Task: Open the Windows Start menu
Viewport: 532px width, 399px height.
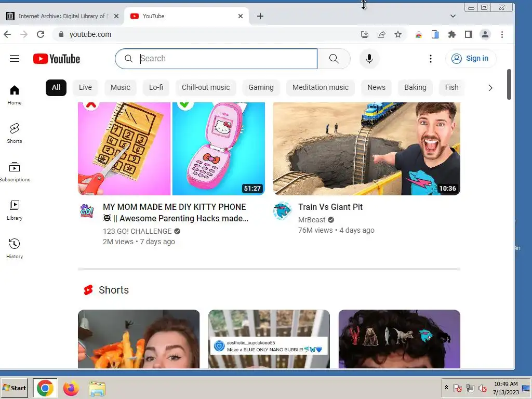Action: pyautogui.click(x=14, y=388)
